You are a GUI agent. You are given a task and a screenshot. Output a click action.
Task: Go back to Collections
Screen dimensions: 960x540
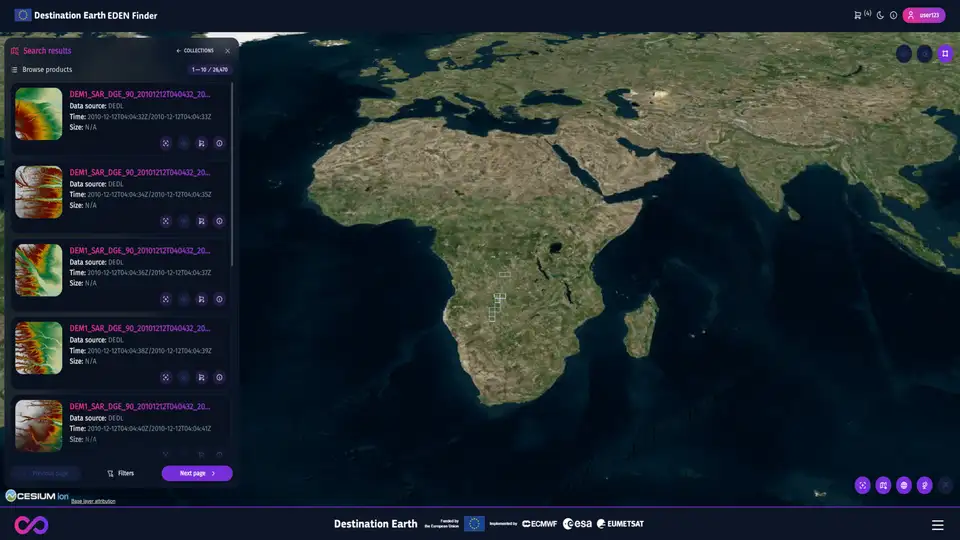pyautogui.click(x=195, y=50)
